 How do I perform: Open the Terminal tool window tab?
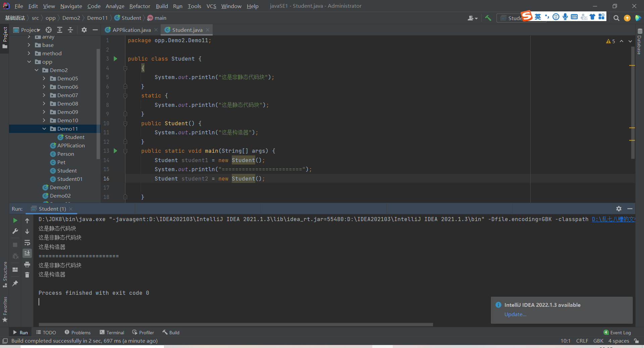112,333
